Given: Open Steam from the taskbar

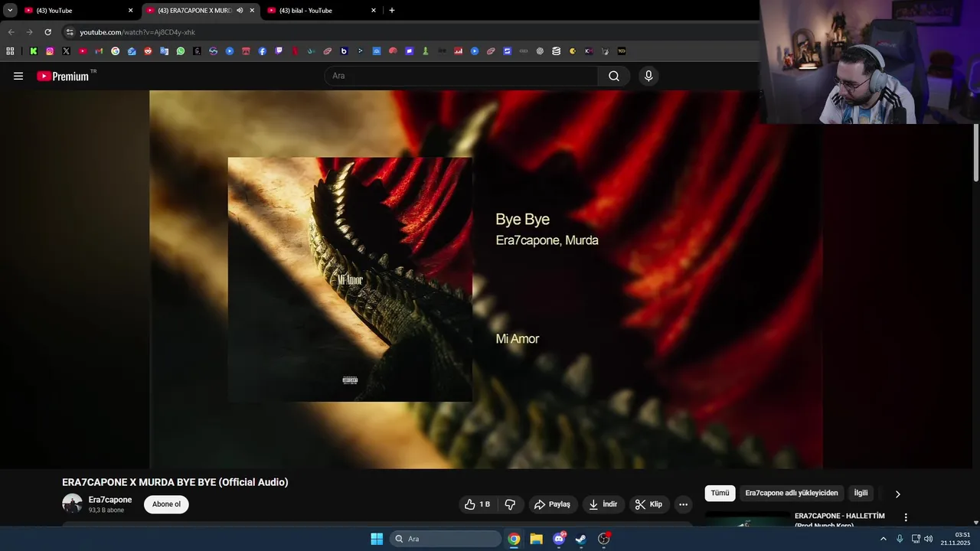Looking at the screenshot, I should point(581,539).
